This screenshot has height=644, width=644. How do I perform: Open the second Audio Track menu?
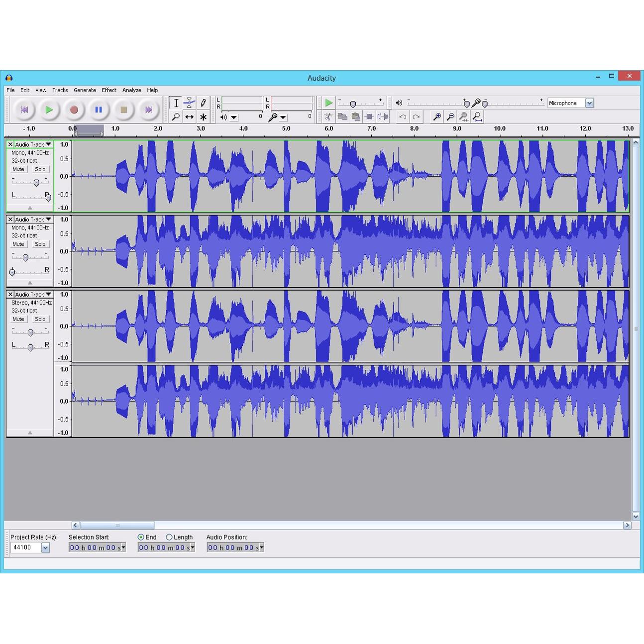[33, 219]
